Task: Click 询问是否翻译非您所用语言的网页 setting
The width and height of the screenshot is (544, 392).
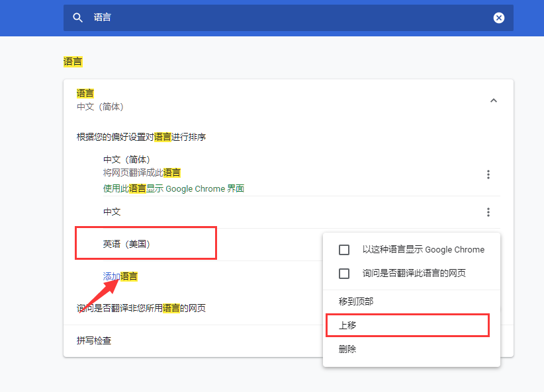Action: pos(141,308)
